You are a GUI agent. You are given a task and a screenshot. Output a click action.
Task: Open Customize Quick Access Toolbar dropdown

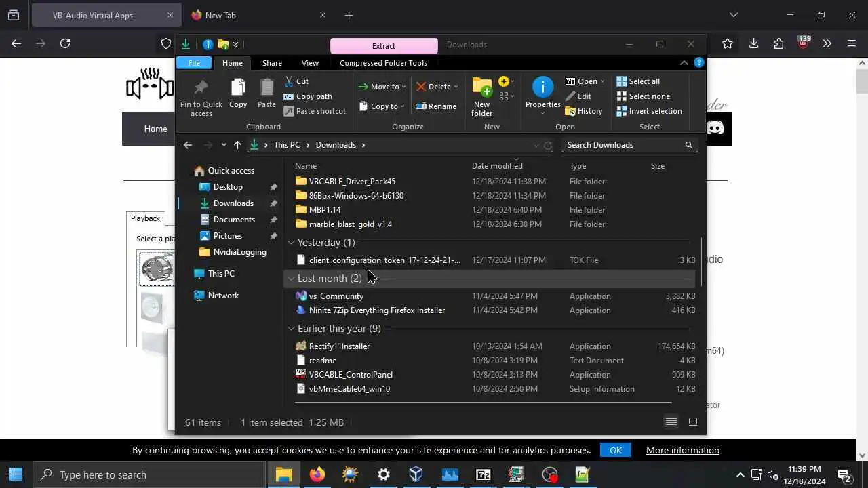click(x=235, y=45)
